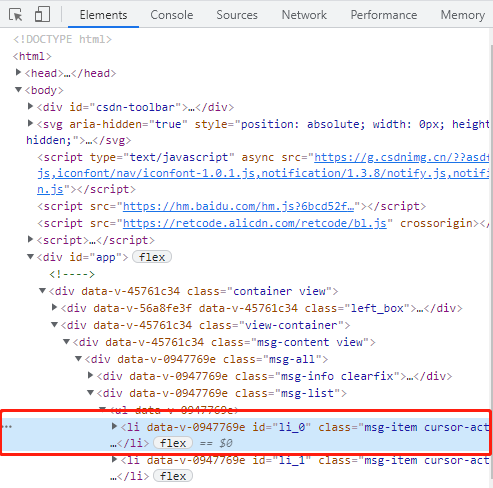Collapse the msg-list div node
Screen dimensions: 493x488
pyautogui.click(x=90, y=393)
